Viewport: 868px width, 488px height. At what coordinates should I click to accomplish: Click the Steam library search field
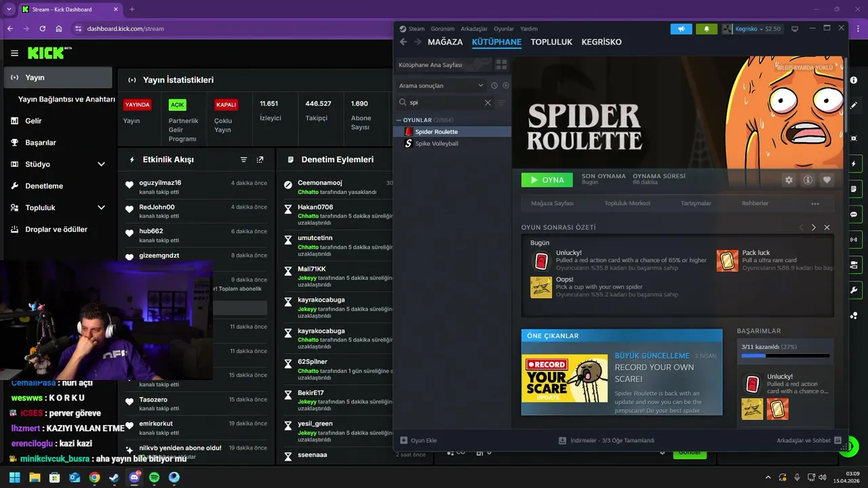point(444,102)
